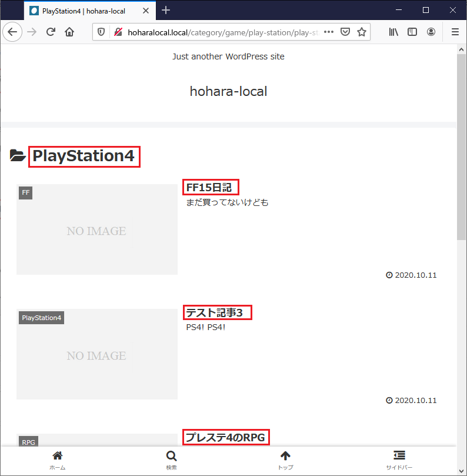The image size is (467, 476).
Task: Toggle the browser sidebar view icon
Action: tap(412, 32)
